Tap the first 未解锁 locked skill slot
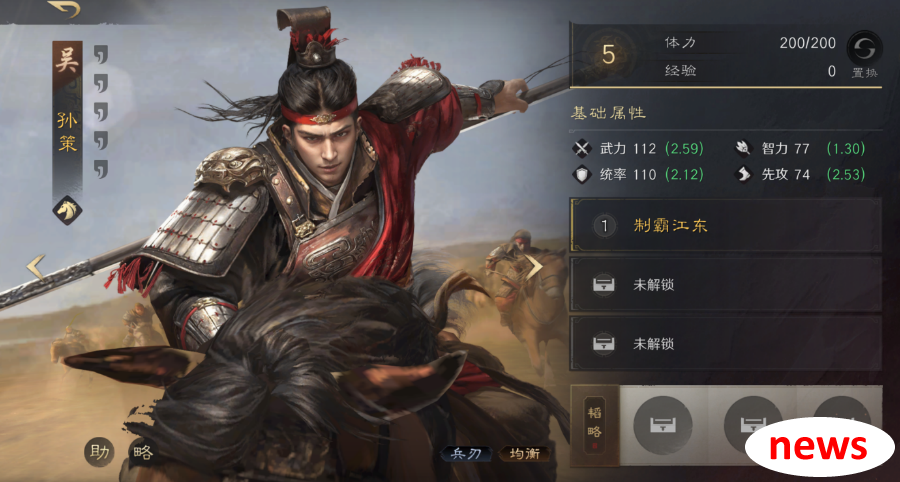The height and width of the screenshot is (482, 900). tap(726, 285)
